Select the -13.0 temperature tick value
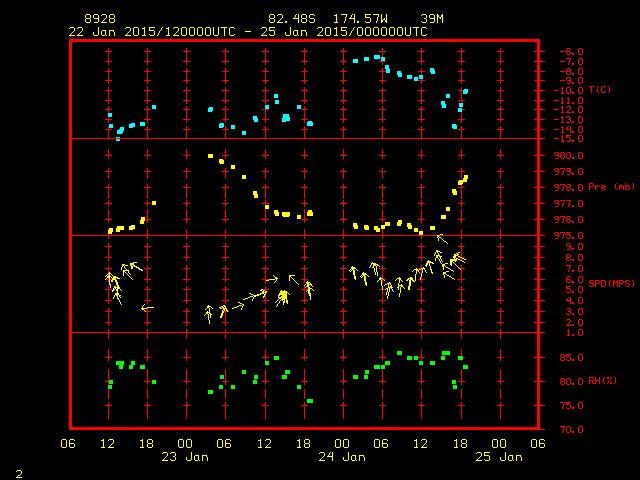640x480 pixels. pos(568,120)
